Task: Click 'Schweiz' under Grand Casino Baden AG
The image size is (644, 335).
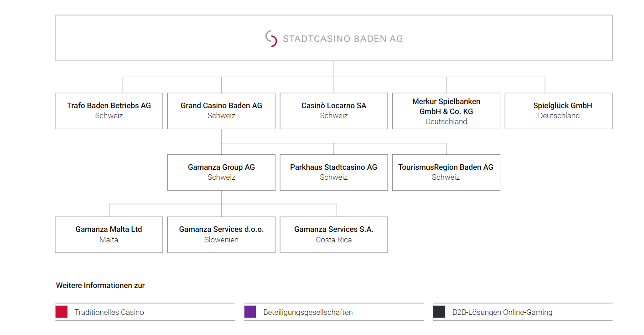Action: (221, 116)
